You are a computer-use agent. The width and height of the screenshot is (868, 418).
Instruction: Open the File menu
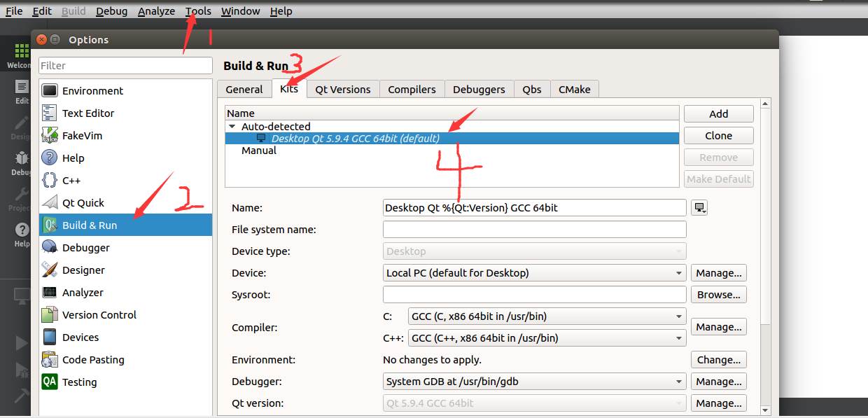tap(14, 11)
